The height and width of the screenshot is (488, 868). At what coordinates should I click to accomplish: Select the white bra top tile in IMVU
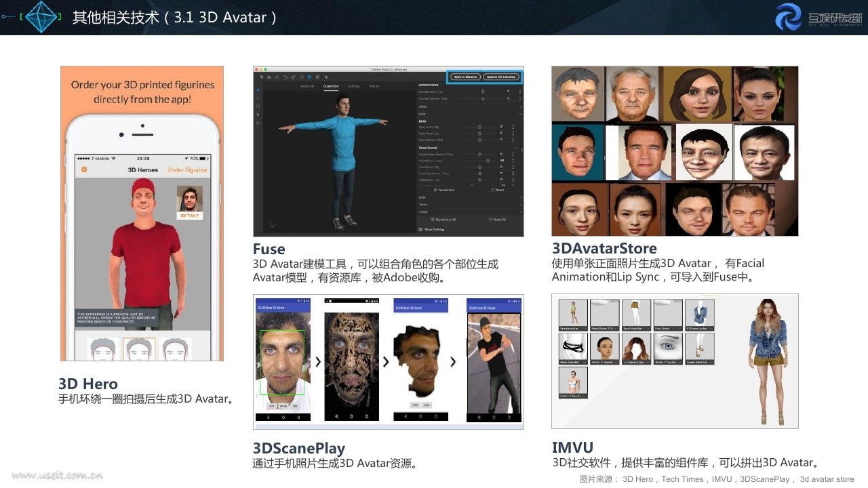pos(573,382)
